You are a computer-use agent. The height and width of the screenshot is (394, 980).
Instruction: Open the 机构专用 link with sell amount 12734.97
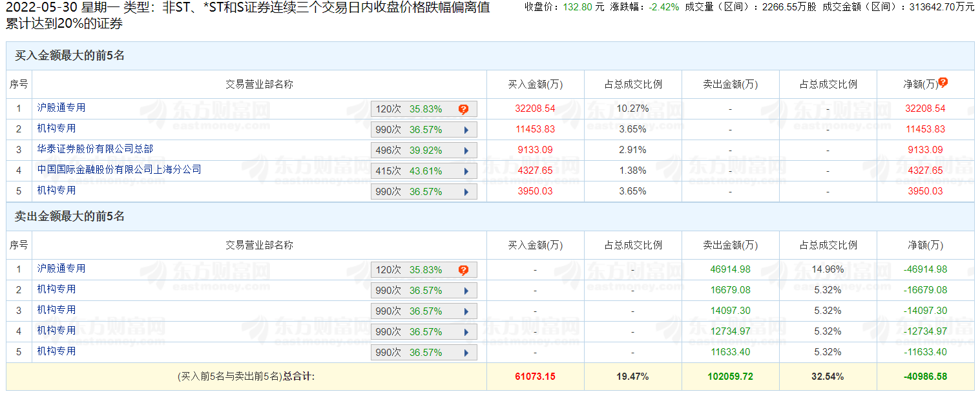tap(56, 331)
